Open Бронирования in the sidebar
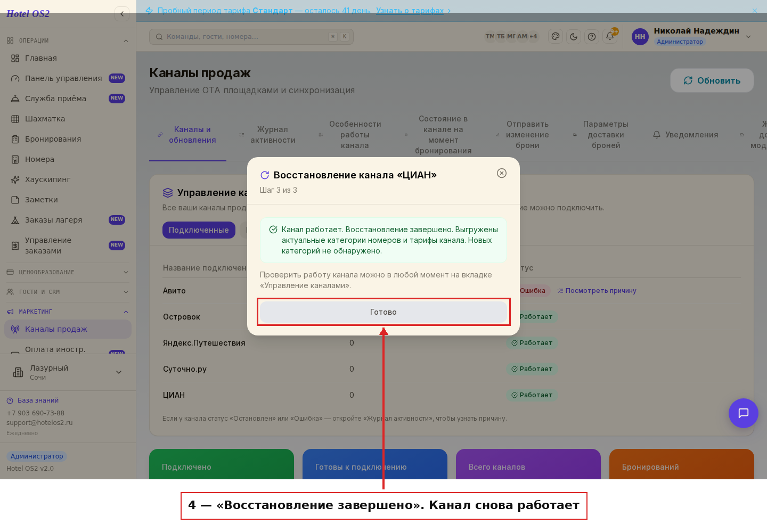The image size is (767, 532). [x=68, y=139]
